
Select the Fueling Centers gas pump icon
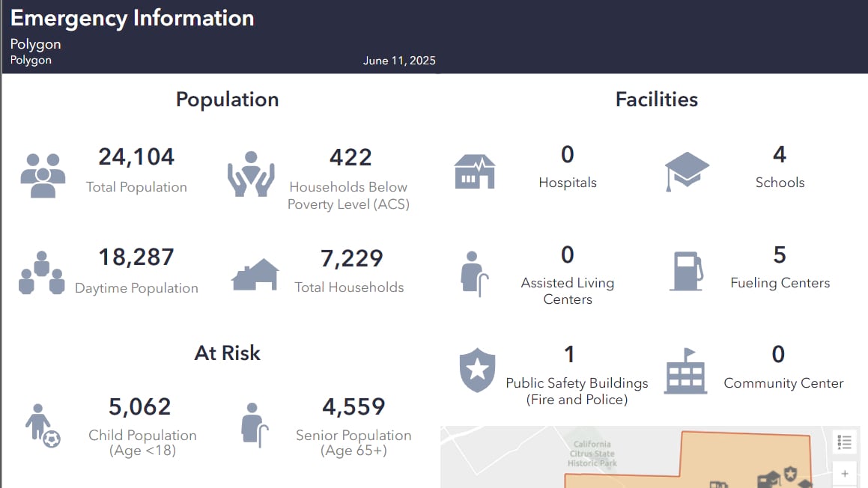[x=686, y=271]
